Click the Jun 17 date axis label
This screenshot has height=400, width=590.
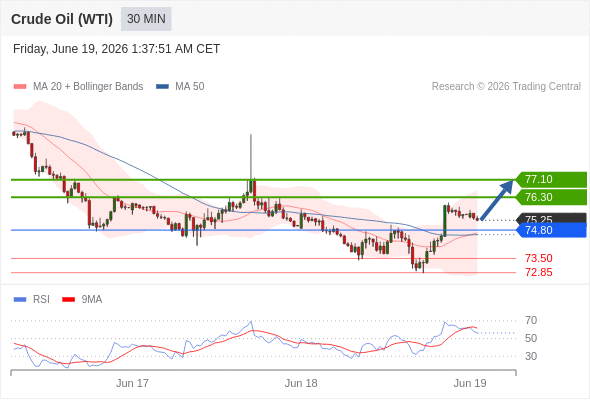tap(132, 383)
